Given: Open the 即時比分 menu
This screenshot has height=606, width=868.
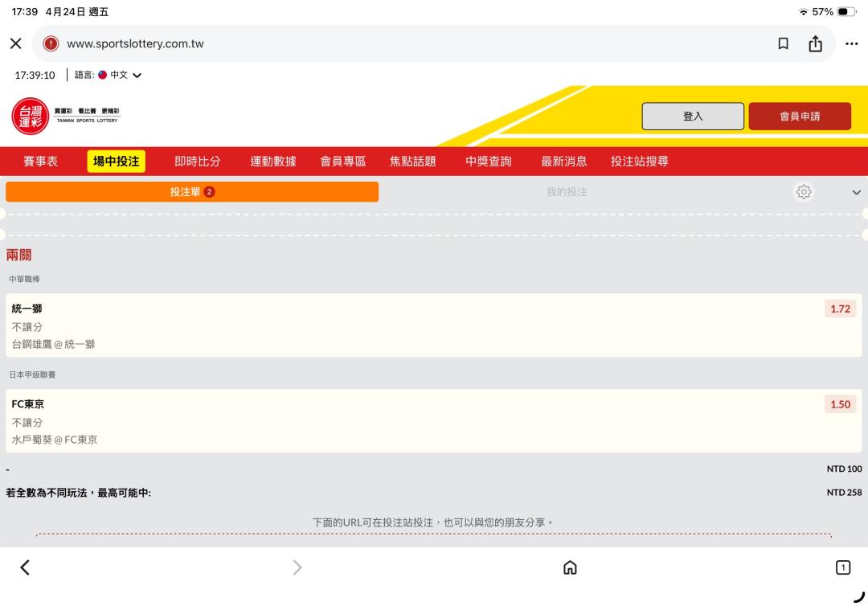Looking at the screenshot, I should [197, 161].
